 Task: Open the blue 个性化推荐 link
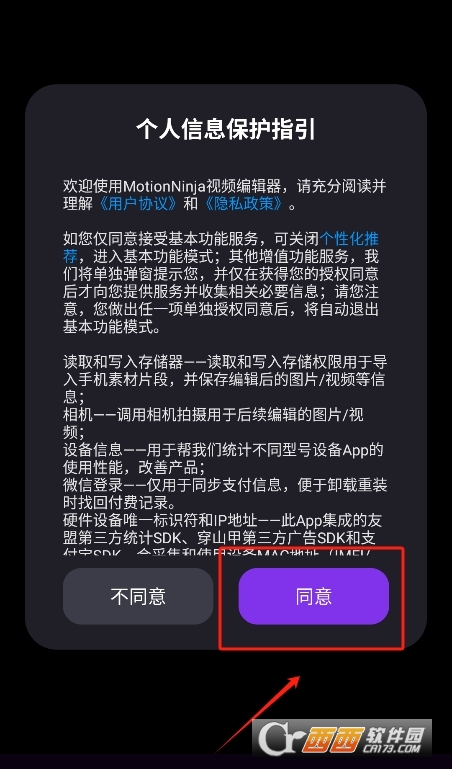click(221, 248)
